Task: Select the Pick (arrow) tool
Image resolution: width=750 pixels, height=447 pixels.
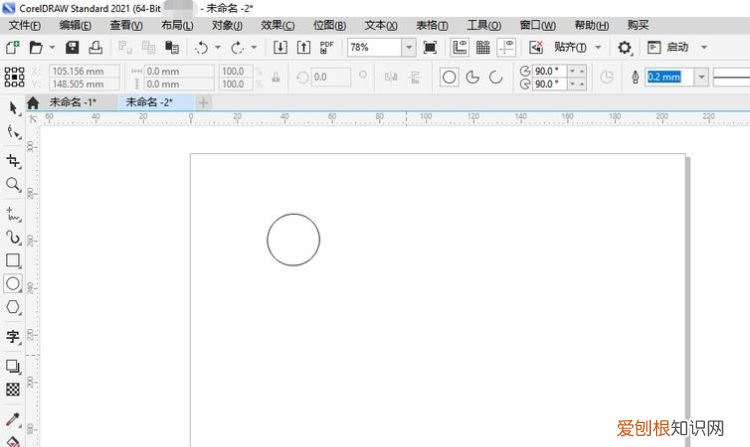Action: point(13,108)
